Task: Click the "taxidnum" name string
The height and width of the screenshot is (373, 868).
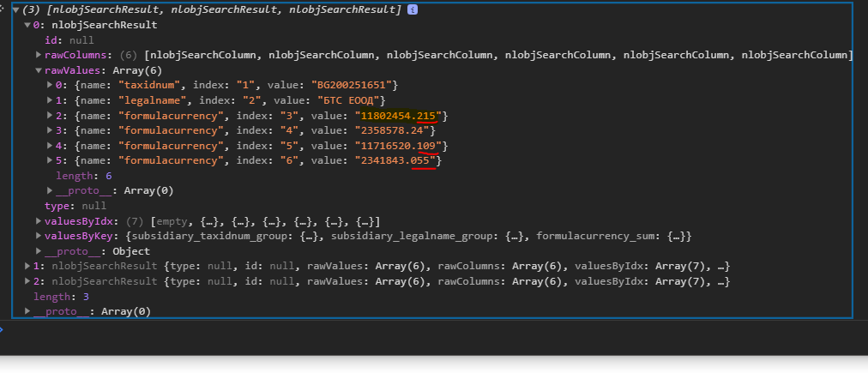Action: (149, 85)
